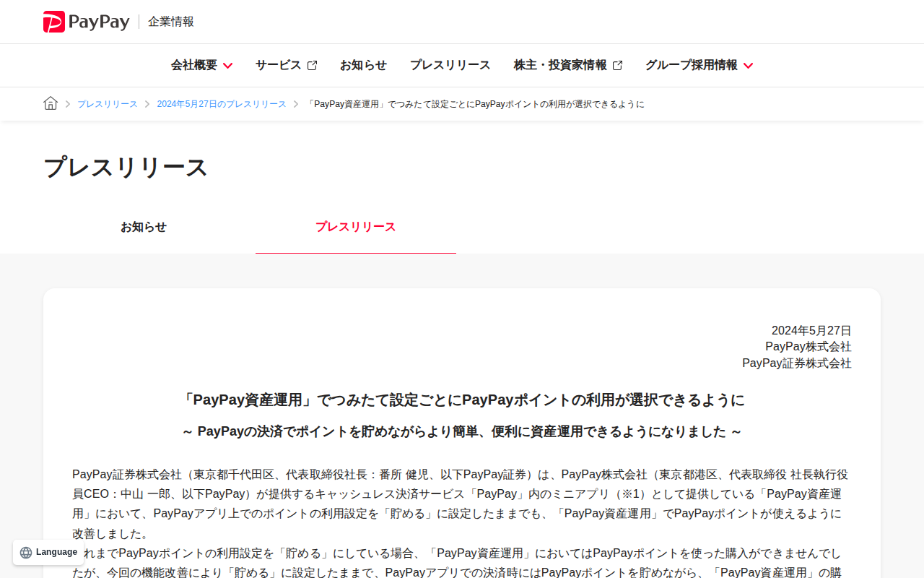Open the サービス menu item

286,65
